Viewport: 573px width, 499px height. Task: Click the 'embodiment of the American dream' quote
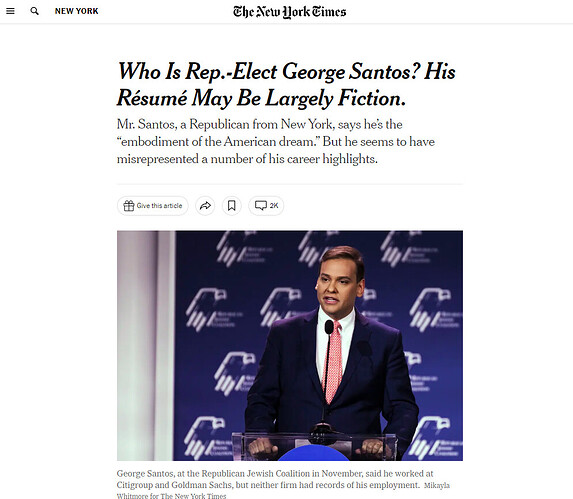click(217, 141)
